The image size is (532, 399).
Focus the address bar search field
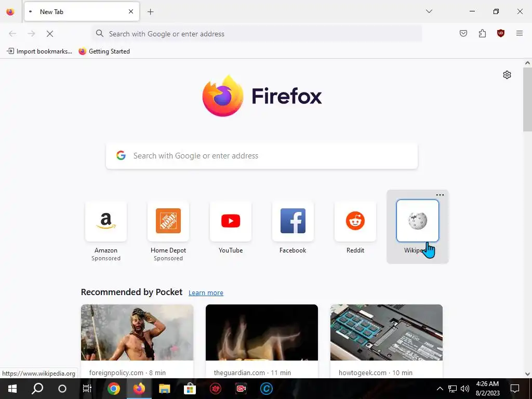coord(257,34)
